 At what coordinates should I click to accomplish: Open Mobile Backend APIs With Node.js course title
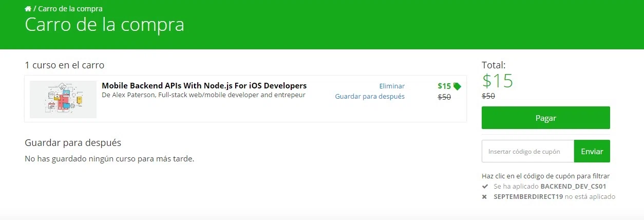pyautogui.click(x=204, y=85)
